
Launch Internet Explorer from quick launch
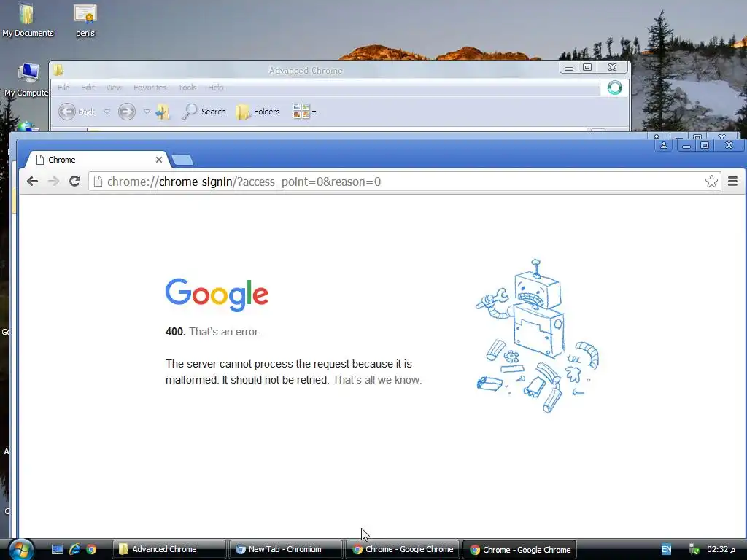tap(75, 550)
